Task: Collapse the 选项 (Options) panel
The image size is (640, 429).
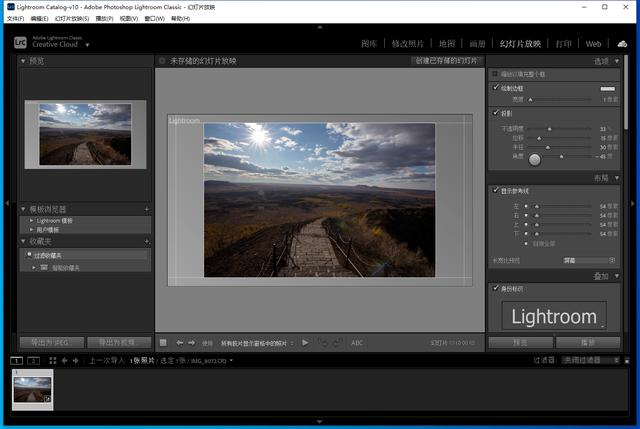Action: point(617,61)
